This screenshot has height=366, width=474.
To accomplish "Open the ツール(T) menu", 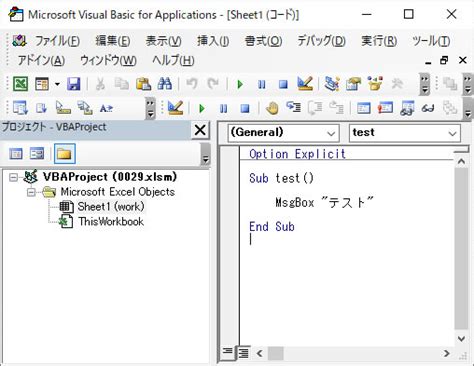I will click(431, 41).
